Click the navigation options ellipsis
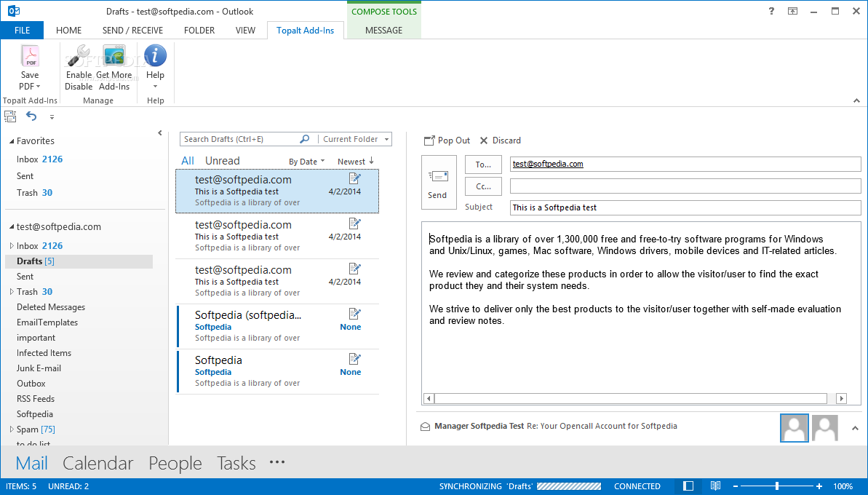Image resolution: width=868 pixels, height=495 pixels. 276,462
